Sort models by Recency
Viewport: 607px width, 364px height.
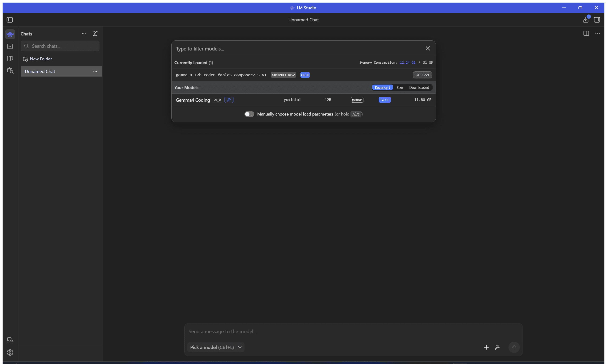tap(382, 88)
